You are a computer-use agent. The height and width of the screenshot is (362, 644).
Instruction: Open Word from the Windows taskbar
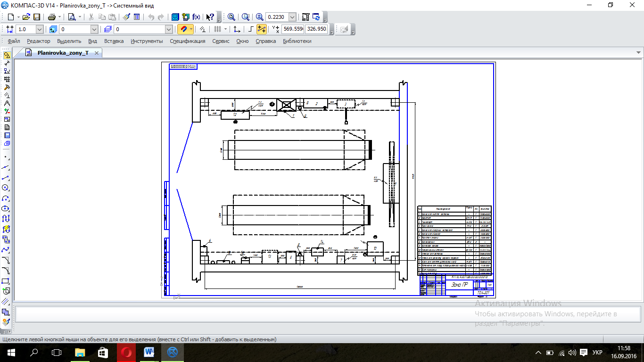149,352
